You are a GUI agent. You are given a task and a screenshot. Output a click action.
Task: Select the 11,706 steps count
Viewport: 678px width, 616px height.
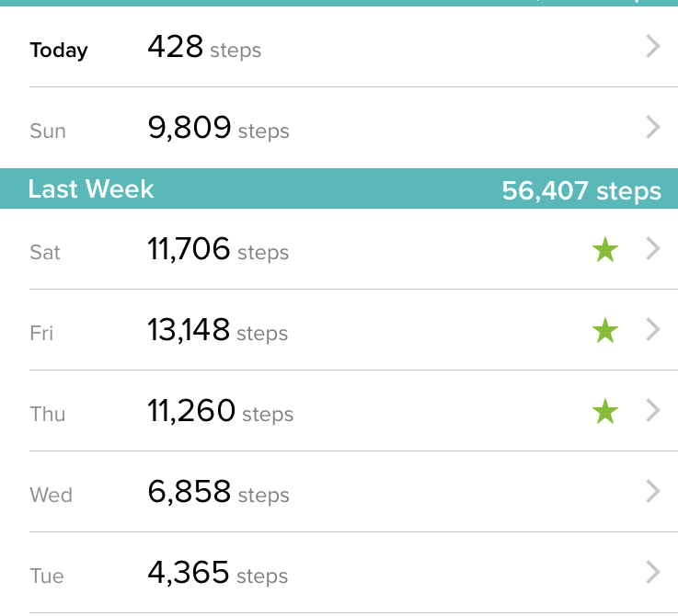tap(217, 249)
